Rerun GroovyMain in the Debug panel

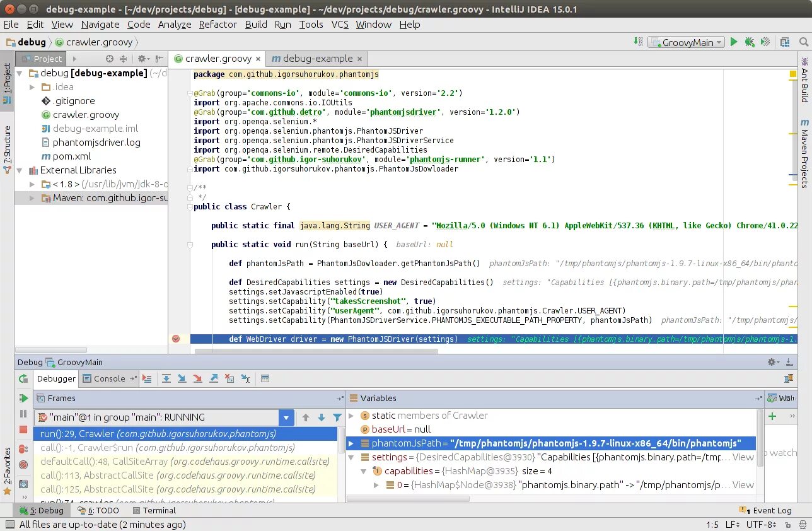tap(23, 379)
